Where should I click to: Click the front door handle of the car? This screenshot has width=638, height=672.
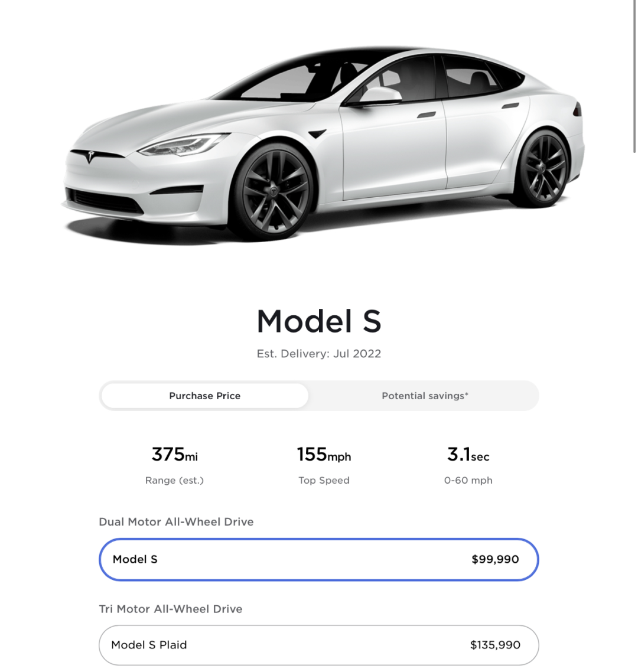[x=426, y=115]
